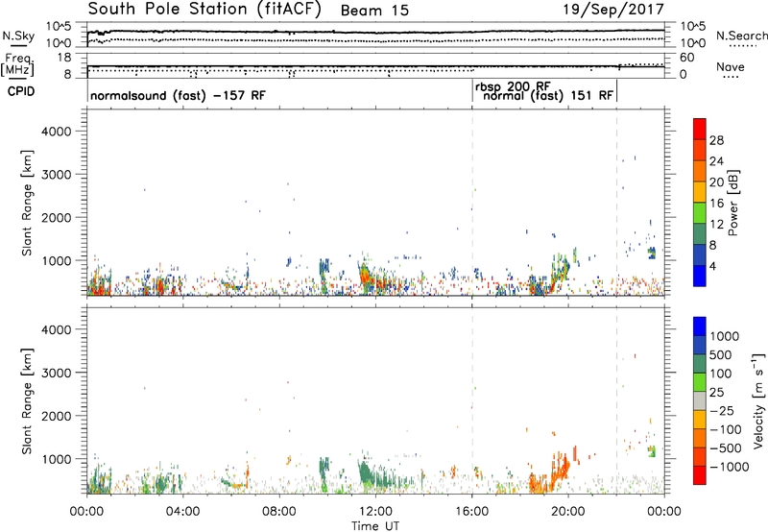Pick the light green 25-100 Velocity segment
Screen dimensions: 768x532
click(700, 382)
